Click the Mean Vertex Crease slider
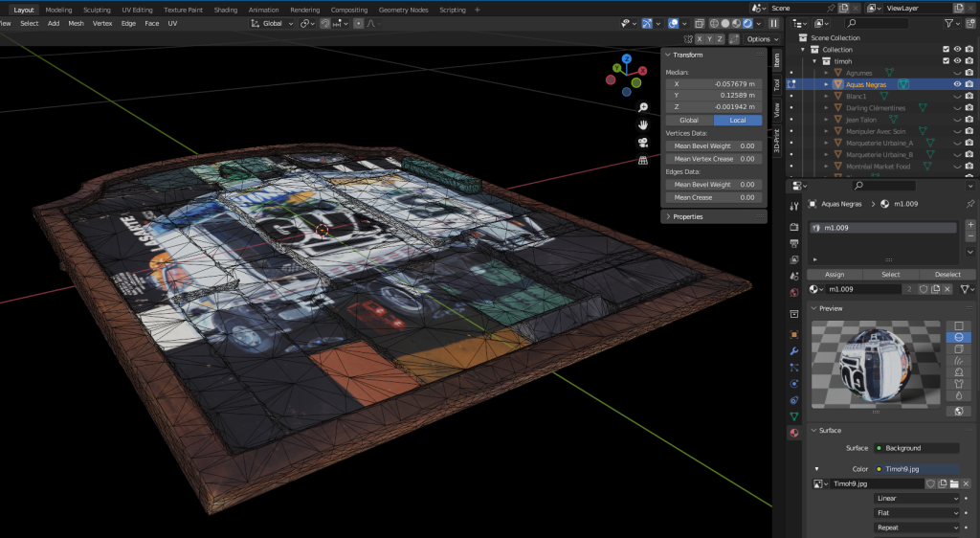The width and height of the screenshot is (980, 538). pos(714,159)
